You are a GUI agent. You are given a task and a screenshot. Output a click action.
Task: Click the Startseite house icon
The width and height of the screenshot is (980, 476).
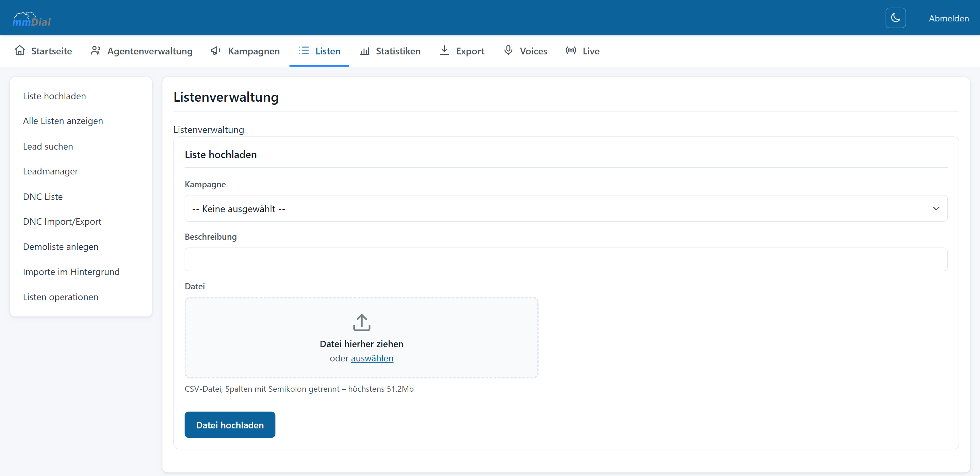click(x=20, y=51)
